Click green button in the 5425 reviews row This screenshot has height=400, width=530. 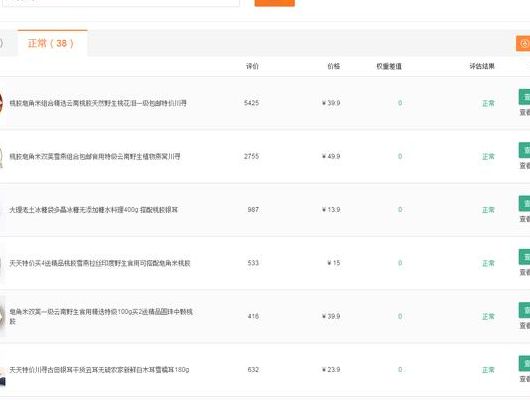[525, 97]
